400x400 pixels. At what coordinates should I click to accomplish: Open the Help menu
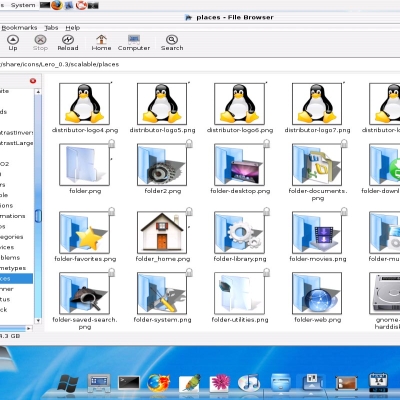tap(72, 28)
